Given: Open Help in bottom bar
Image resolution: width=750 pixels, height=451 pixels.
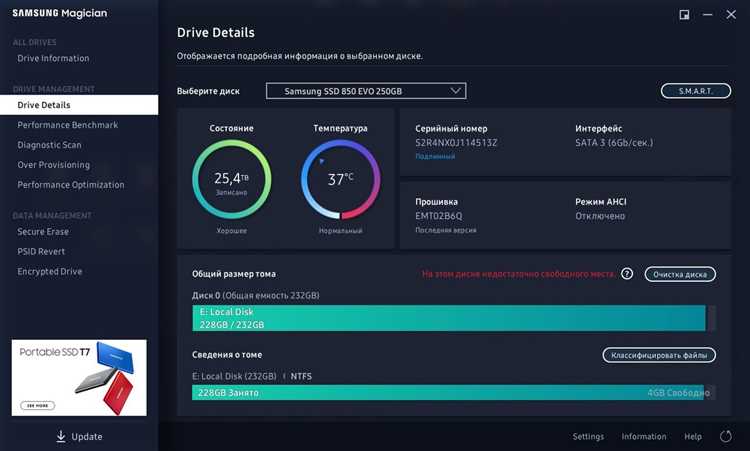Looking at the screenshot, I should coord(693,436).
